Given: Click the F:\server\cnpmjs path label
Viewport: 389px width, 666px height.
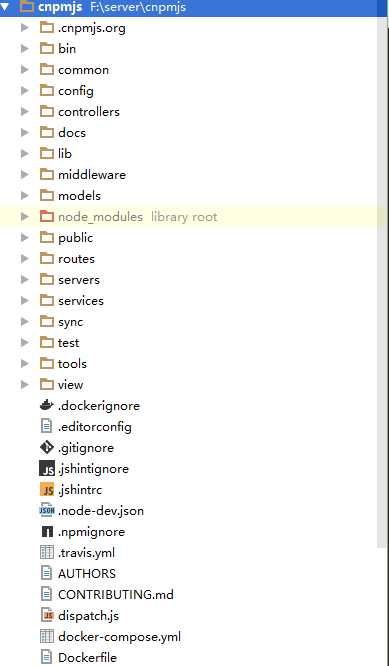Looking at the screenshot, I should (138, 7).
